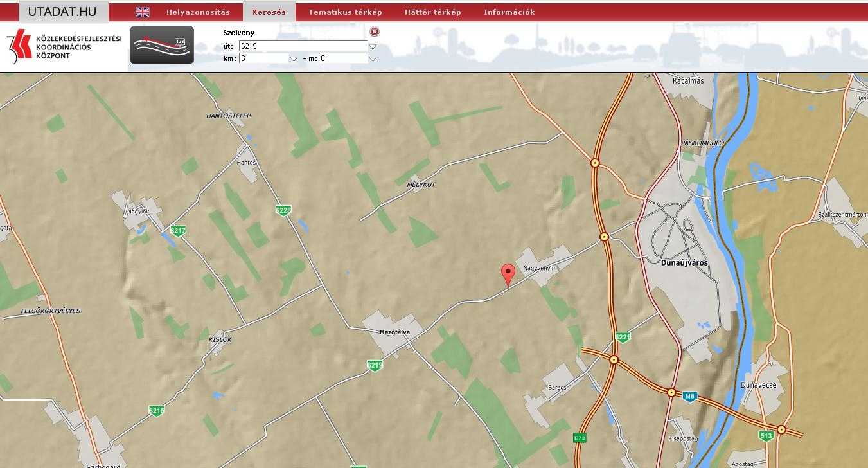Open the km value dropdown arrow

[x=294, y=59]
